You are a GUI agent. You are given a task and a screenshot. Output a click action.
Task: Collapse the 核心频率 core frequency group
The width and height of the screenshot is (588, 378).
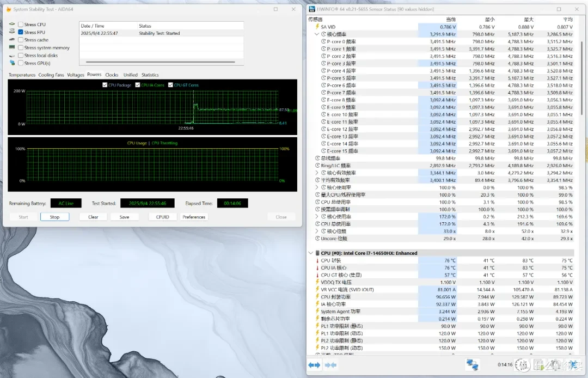(x=317, y=34)
